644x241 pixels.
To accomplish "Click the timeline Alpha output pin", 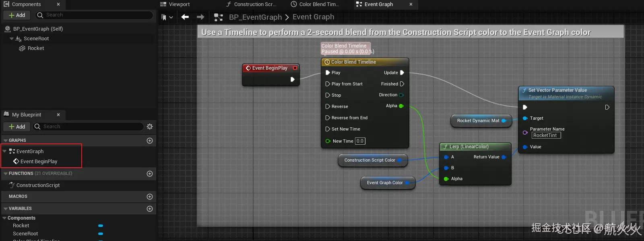I will 401,106.
